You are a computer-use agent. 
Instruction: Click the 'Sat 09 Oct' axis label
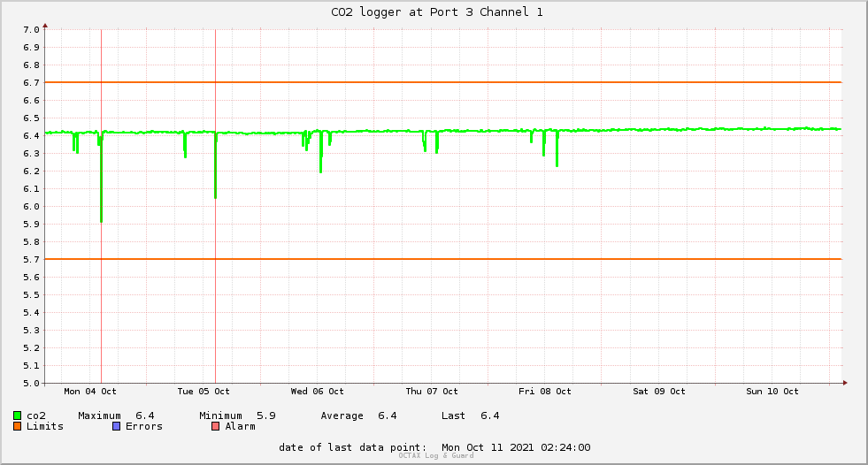point(659,391)
